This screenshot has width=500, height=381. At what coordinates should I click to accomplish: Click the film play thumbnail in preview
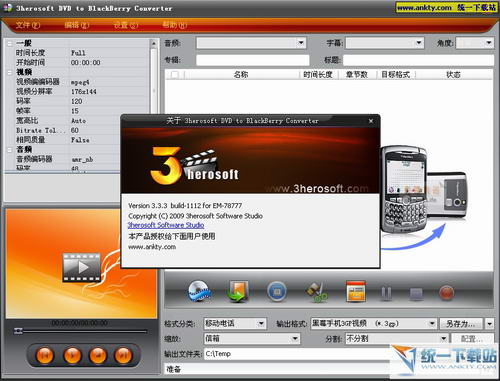81,267
